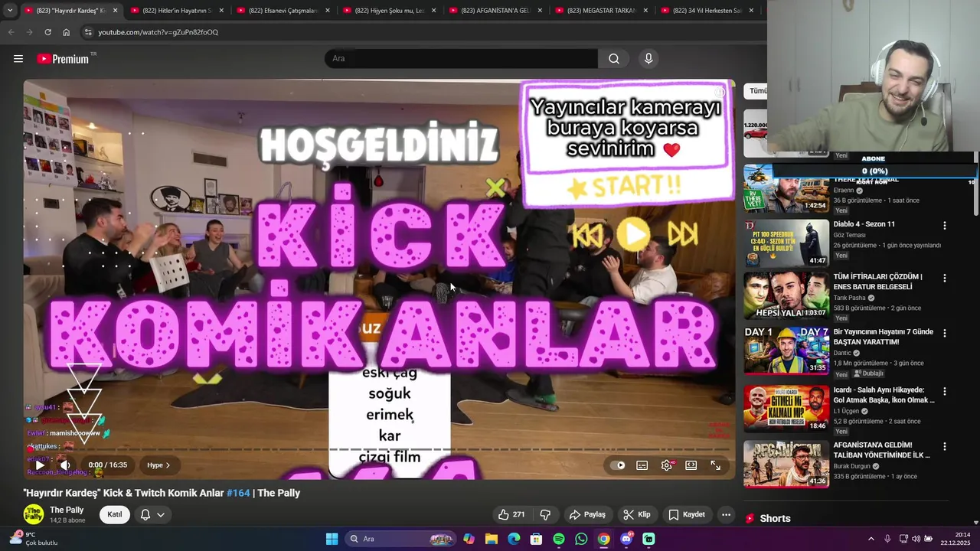The width and height of the screenshot is (980, 551).
Task: Open options menu for AFGANİSTAN'A GELDİM video
Action: (x=944, y=446)
